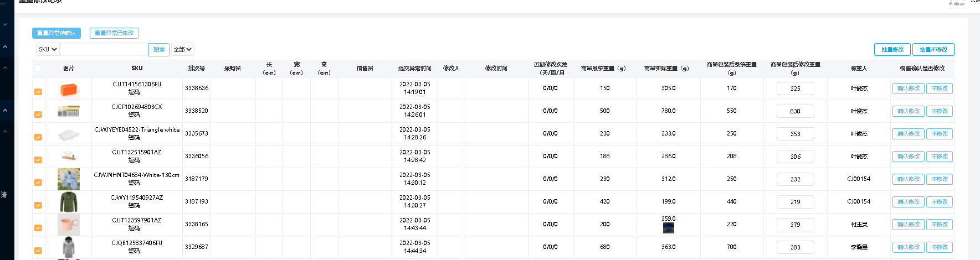Switch to 重量异常已修改 tab
980x260 pixels.
pyautogui.click(x=114, y=33)
